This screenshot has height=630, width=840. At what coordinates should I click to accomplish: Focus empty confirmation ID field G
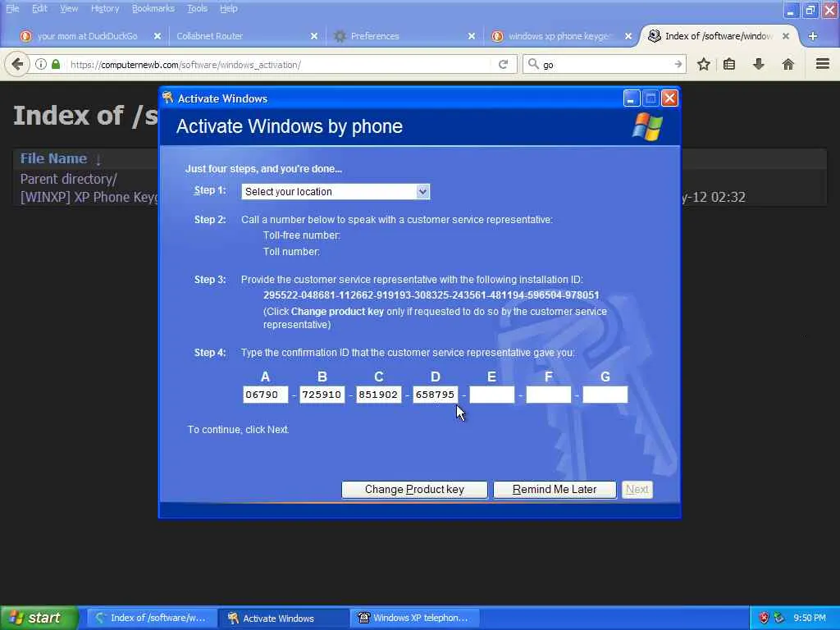click(605, 395)
